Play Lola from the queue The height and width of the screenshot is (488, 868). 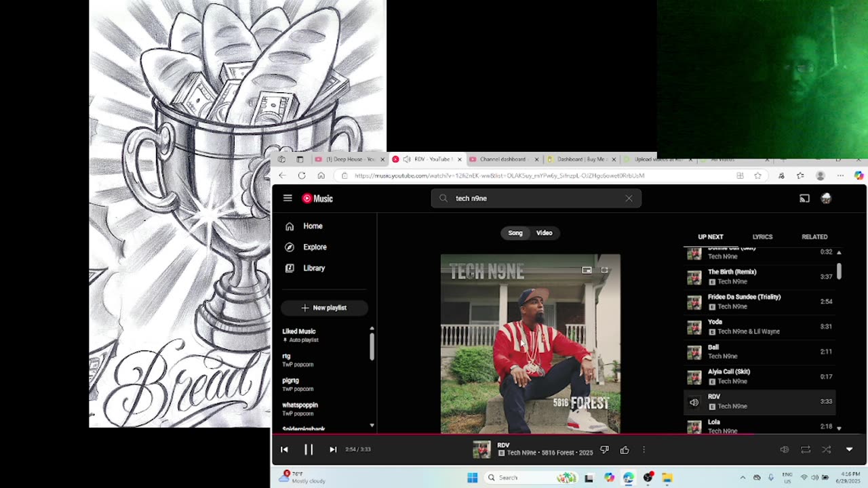tap(759, 426)
